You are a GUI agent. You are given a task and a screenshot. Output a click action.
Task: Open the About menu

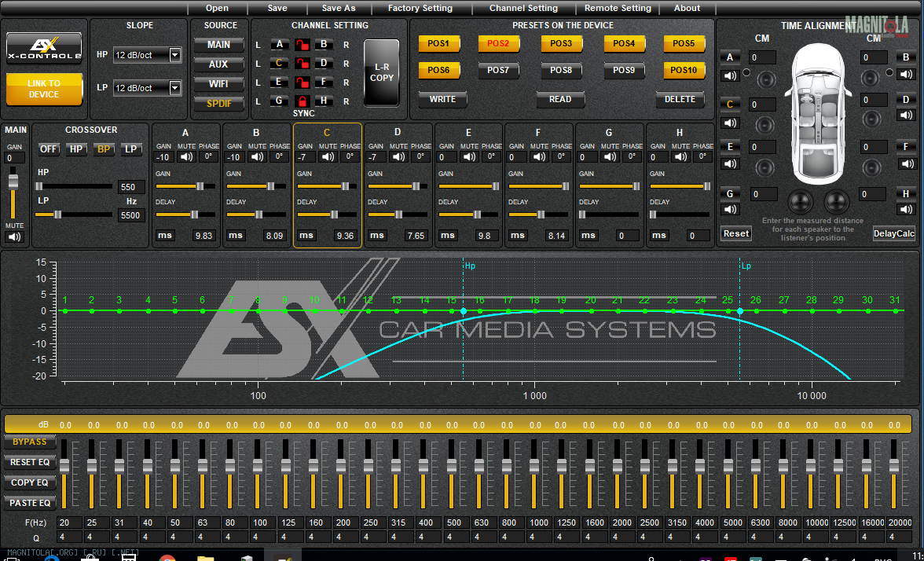point(687,8)
